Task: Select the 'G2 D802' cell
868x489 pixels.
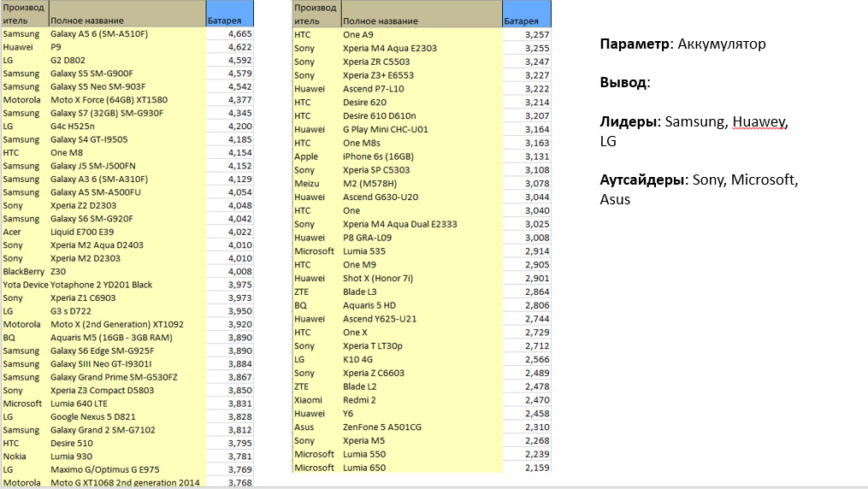Action: point(127,61)
